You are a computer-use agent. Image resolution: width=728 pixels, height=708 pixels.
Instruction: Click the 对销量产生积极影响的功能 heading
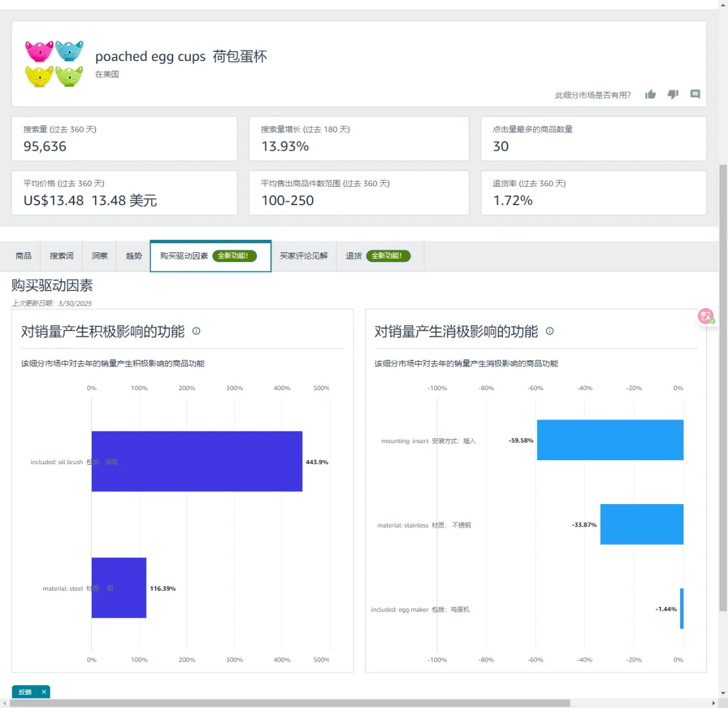click(x=102, y=331)
